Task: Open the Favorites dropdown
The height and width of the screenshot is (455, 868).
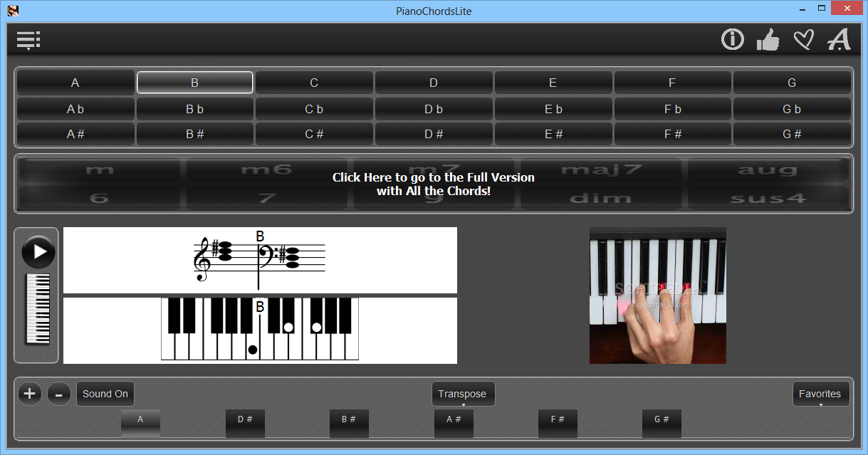Action: pyautogui.click(x=820, y=394)
